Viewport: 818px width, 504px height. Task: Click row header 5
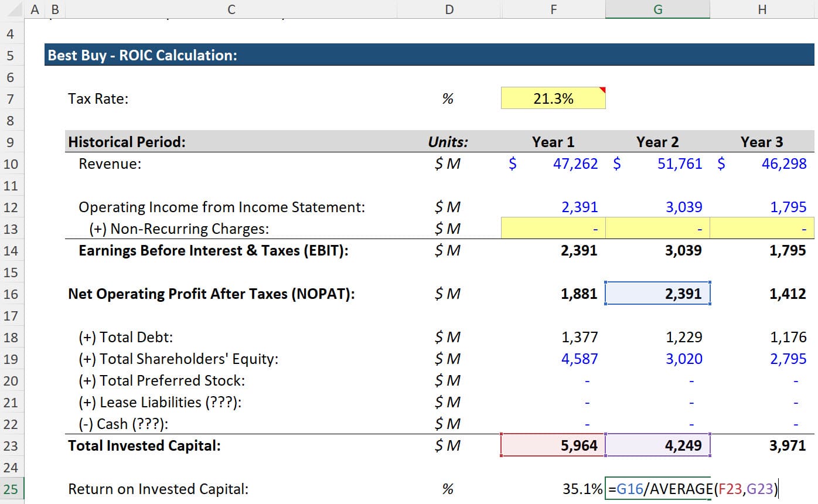(x=10, y=55)
